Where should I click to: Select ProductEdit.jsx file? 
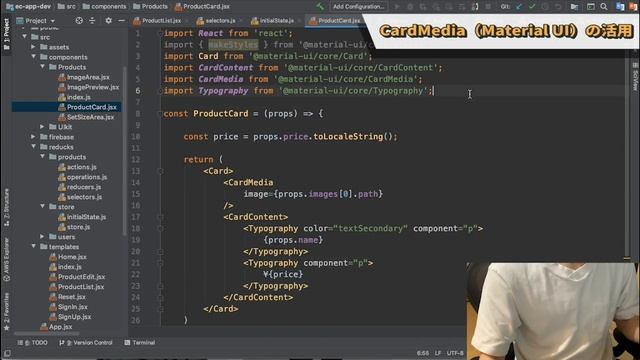(77, 277)
